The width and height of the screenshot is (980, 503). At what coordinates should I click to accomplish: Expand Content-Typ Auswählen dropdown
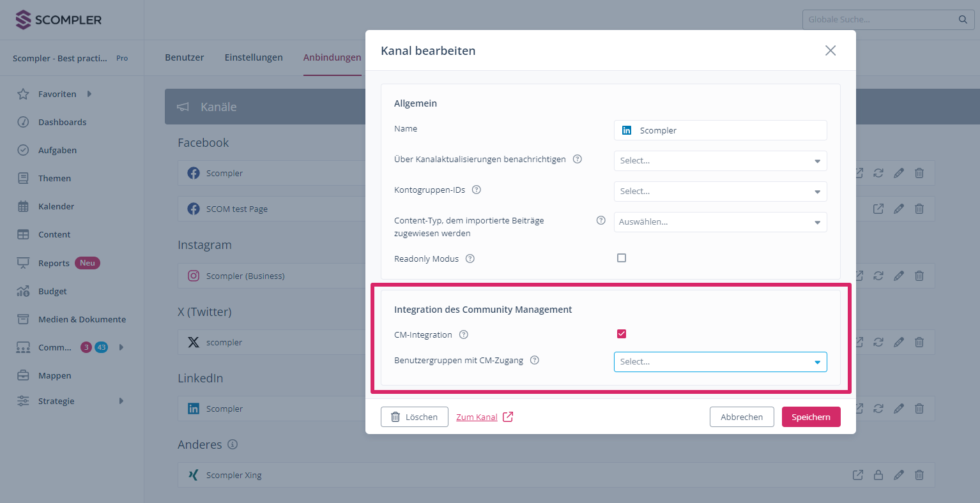pos(720,222)
